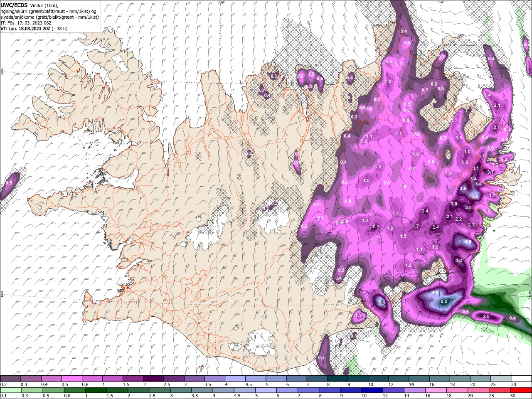
Task: Click the snow scale swatch starting at 3
Action: tap(194, 379)
